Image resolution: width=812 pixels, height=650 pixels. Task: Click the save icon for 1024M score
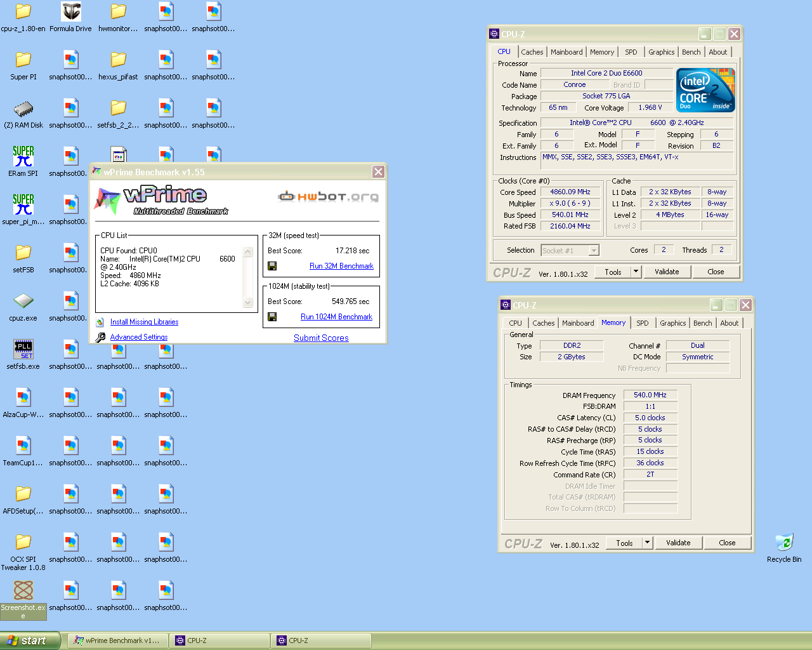[272, 317]
